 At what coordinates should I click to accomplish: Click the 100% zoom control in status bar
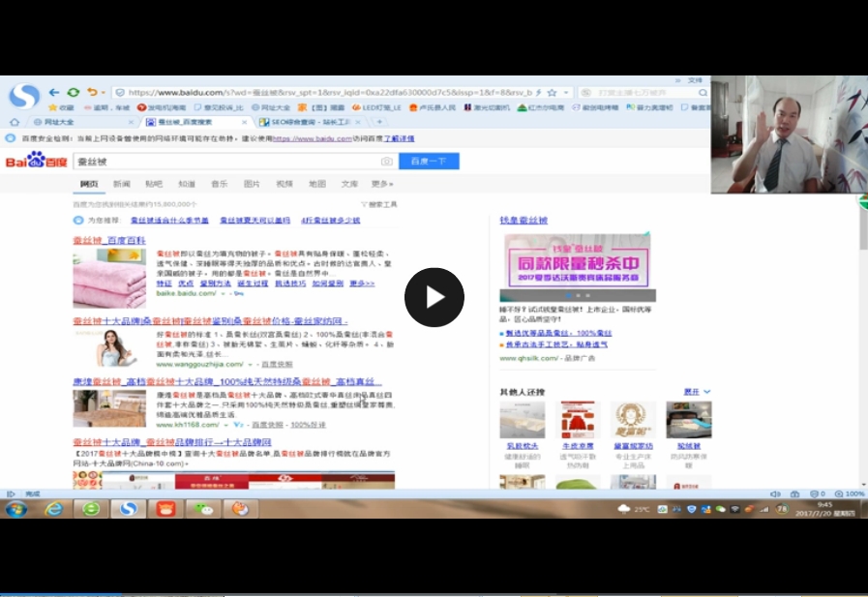[x=850, y=493]
